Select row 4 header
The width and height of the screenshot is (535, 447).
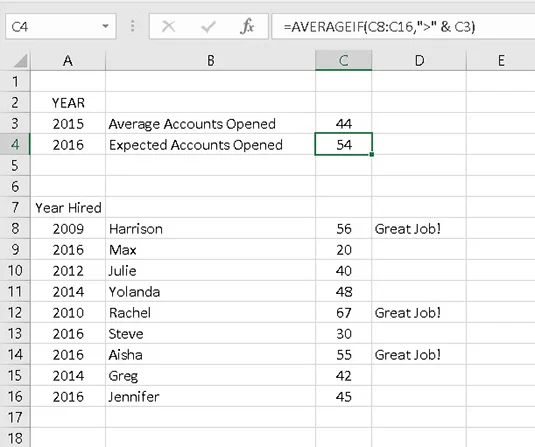click(x=15, y=144)
